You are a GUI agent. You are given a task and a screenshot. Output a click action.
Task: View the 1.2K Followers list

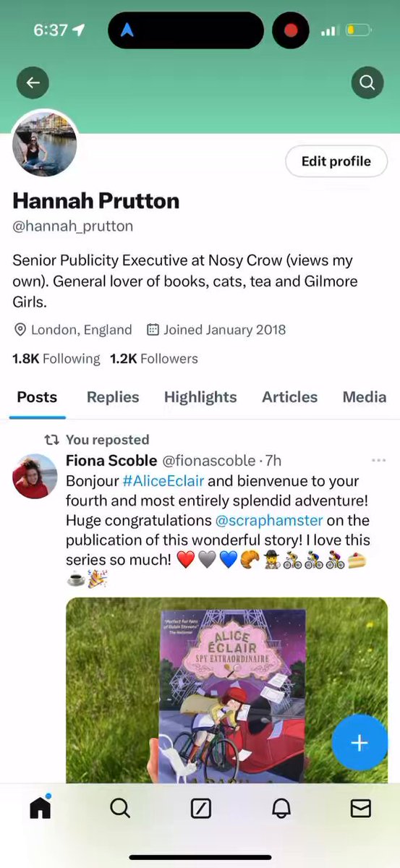coord(153,359)
